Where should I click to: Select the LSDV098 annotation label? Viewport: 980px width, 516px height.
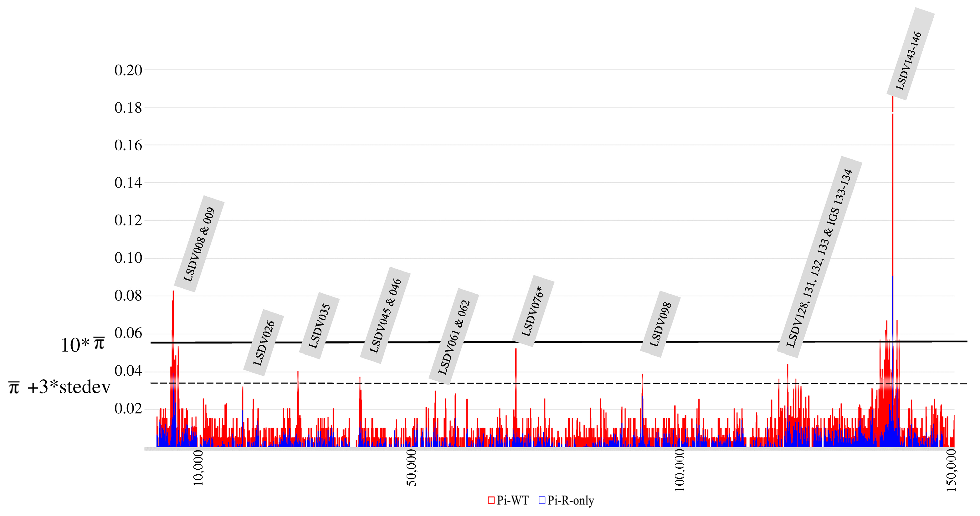tap(660, 324)
